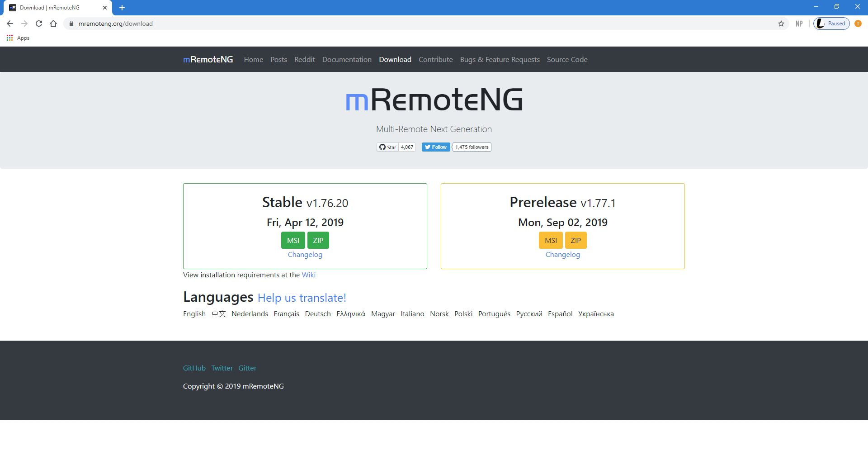Open a new browser tab
The image size is (868, 475).
pyautogui.click(x=122, y=8)
